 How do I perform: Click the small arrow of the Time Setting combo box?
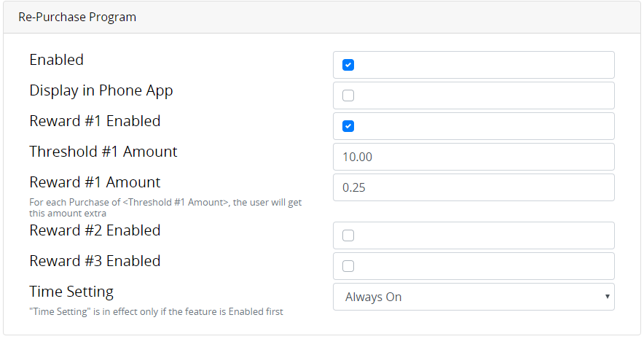click(x=607, y=296)
